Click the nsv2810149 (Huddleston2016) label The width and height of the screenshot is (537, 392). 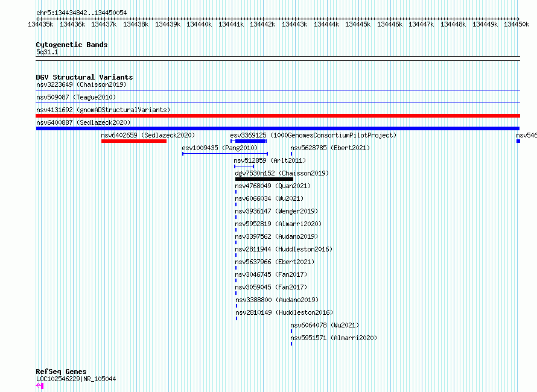285,312
